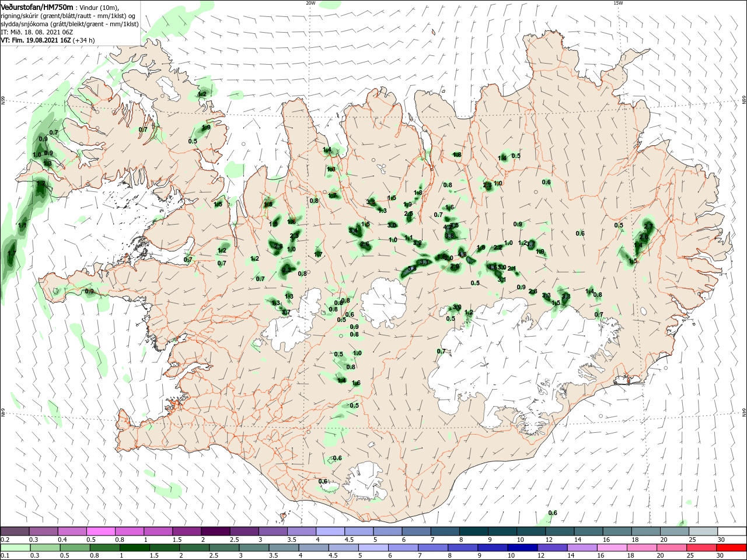This screenshot has height=560, width=747.
Task: Click the 20W longitude label
Action: tap(310, 3)
